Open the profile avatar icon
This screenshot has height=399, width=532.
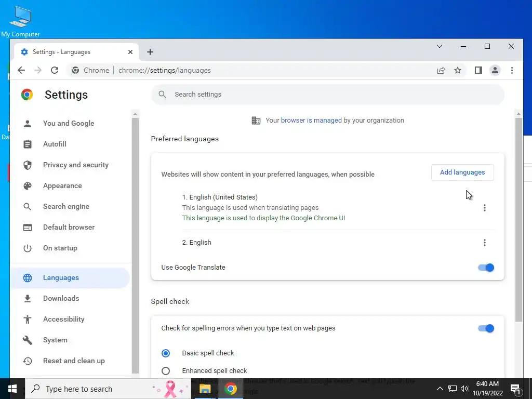coord(495,70)
